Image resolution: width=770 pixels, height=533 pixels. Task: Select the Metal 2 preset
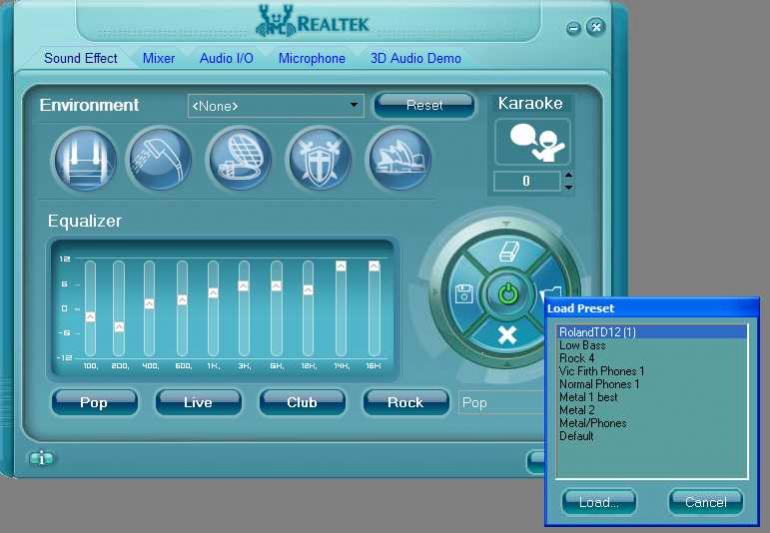(x=651, y=410)
